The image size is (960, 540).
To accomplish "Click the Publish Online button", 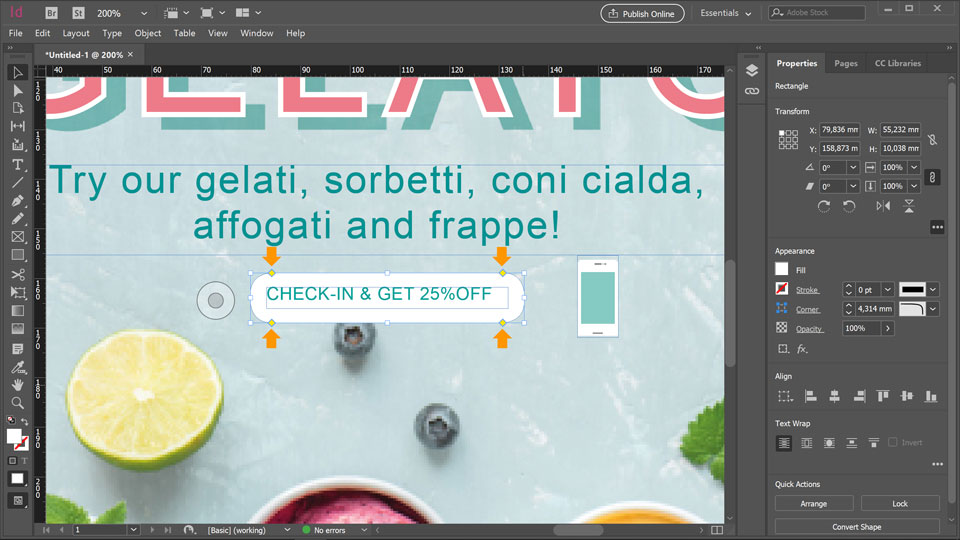I will 642,13.
